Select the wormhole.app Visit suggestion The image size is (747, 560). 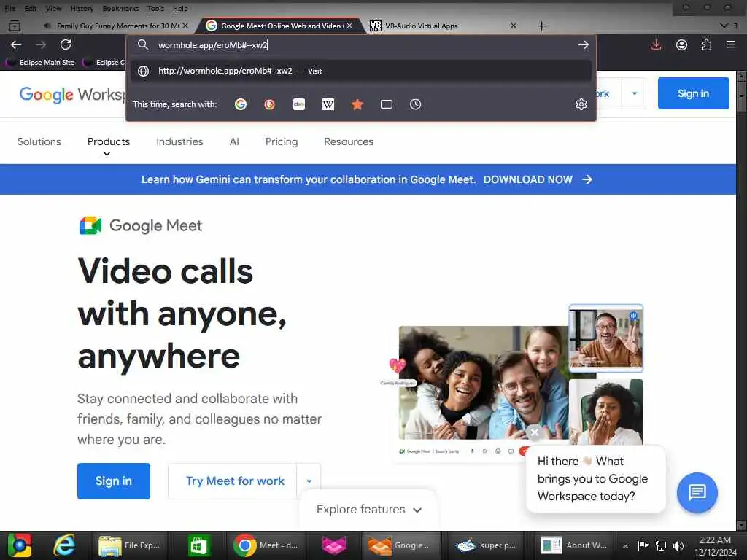tap(360, 71)
